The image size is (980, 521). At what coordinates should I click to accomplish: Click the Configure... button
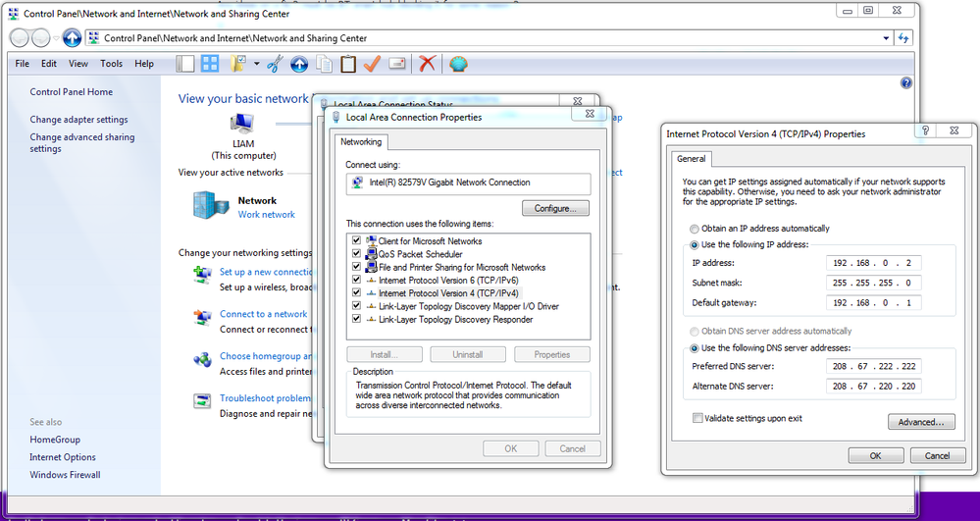[x=555, y=208]
